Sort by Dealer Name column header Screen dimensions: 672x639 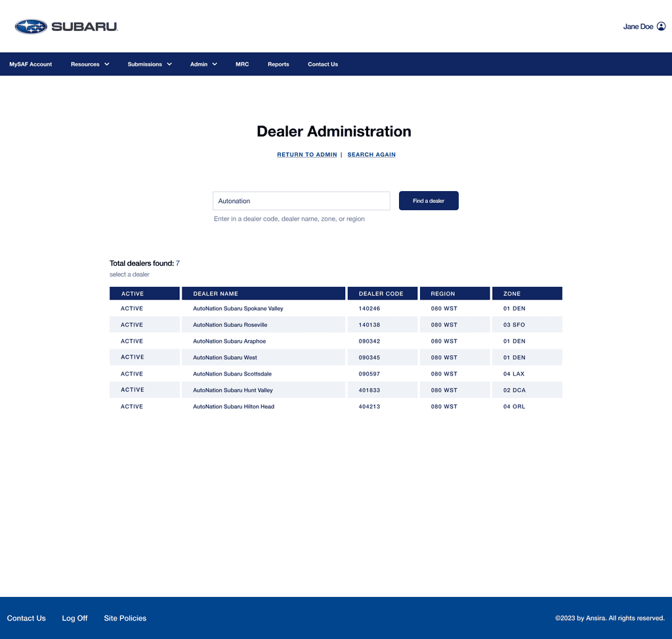[264, 294]
